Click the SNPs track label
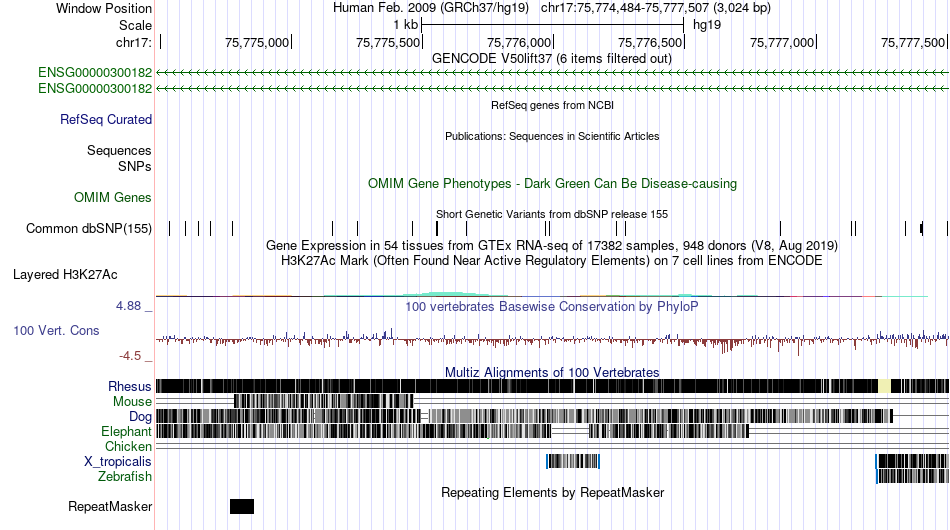 (x=135, y=166)
